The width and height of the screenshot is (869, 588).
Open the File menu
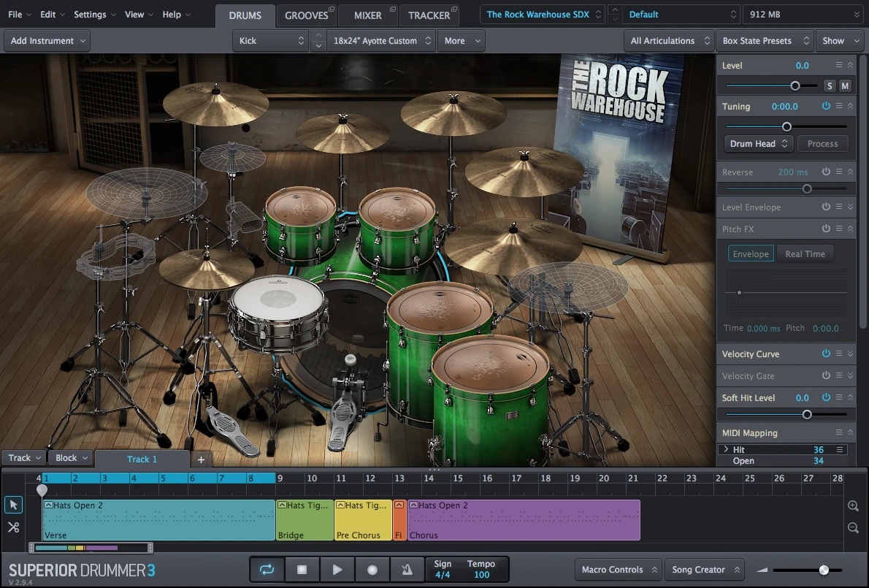20,15
